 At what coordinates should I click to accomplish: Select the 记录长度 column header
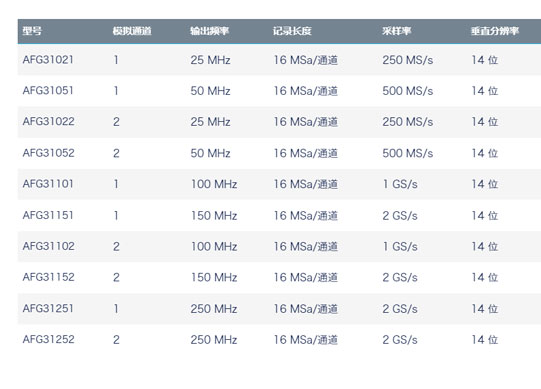[292, 31]
